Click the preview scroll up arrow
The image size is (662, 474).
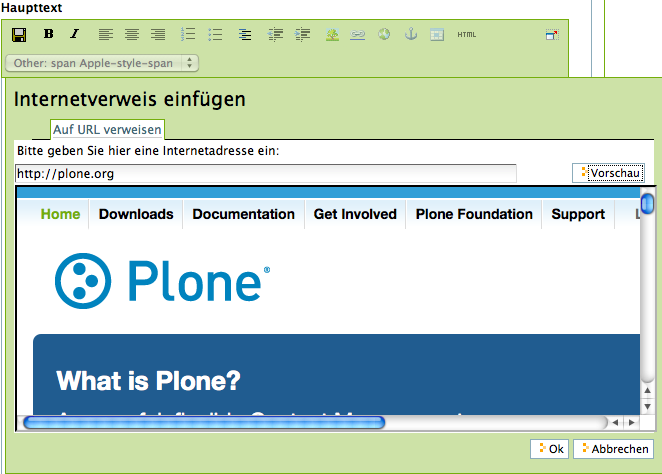tap(647, 391)
